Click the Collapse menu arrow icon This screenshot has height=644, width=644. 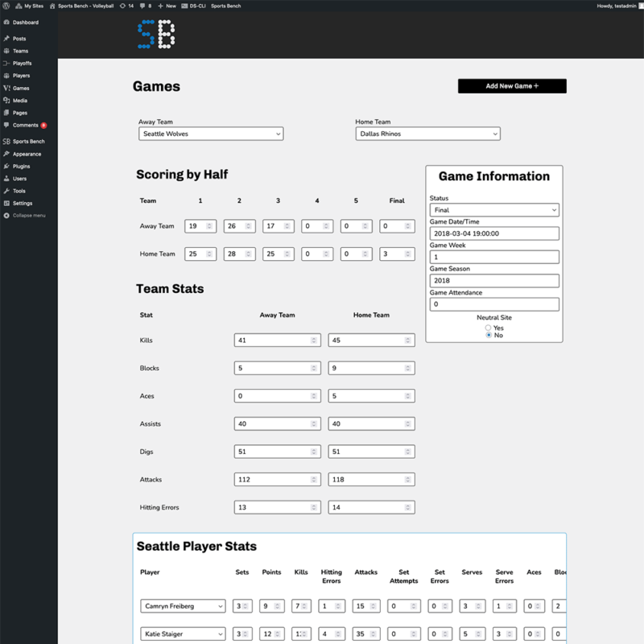click(x=6, y=216)
